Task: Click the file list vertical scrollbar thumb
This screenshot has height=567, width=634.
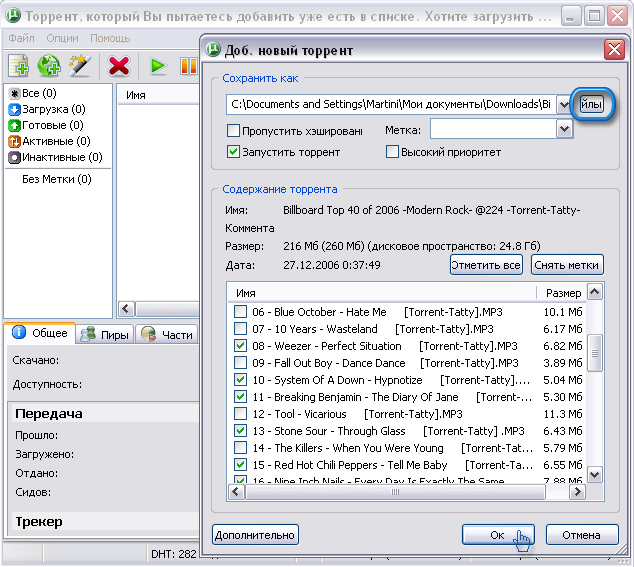Action: click(595, 352)
